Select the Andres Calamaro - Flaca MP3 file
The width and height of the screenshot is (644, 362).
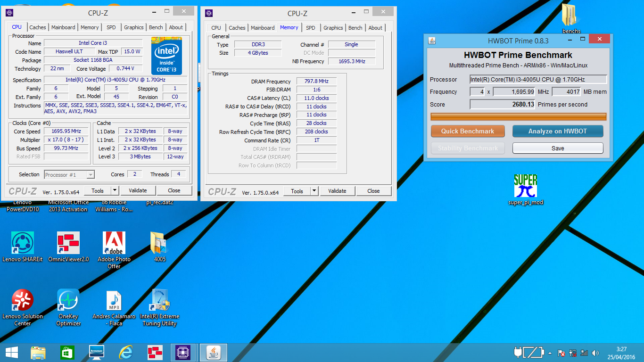[114, 307]
